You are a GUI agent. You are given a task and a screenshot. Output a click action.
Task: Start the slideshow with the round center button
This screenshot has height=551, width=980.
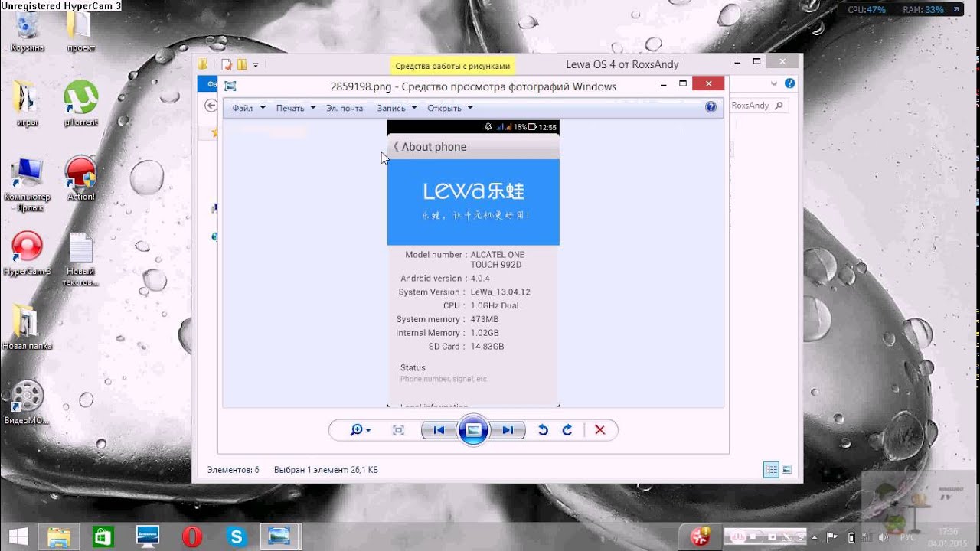[473, 430]
